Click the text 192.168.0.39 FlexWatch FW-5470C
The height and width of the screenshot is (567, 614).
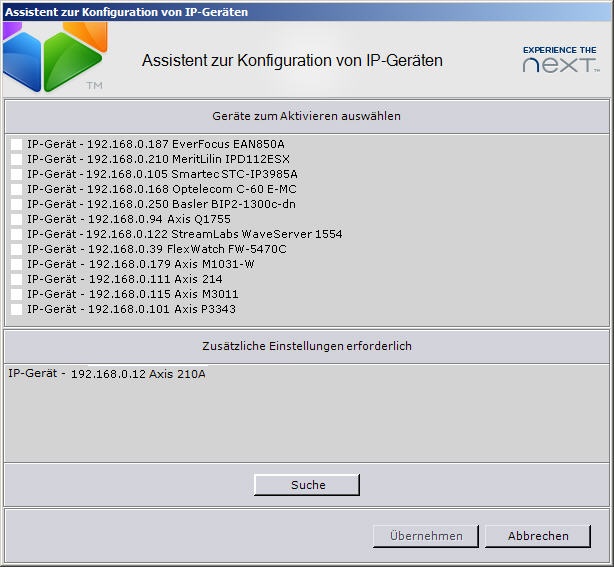pyautogui.click(x=187, y=249)
